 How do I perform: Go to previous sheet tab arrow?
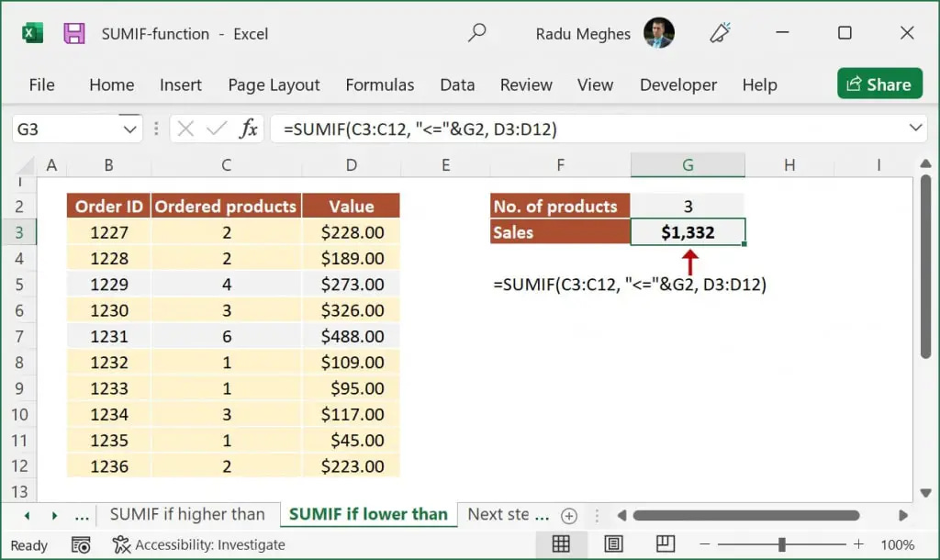[27, 515]
